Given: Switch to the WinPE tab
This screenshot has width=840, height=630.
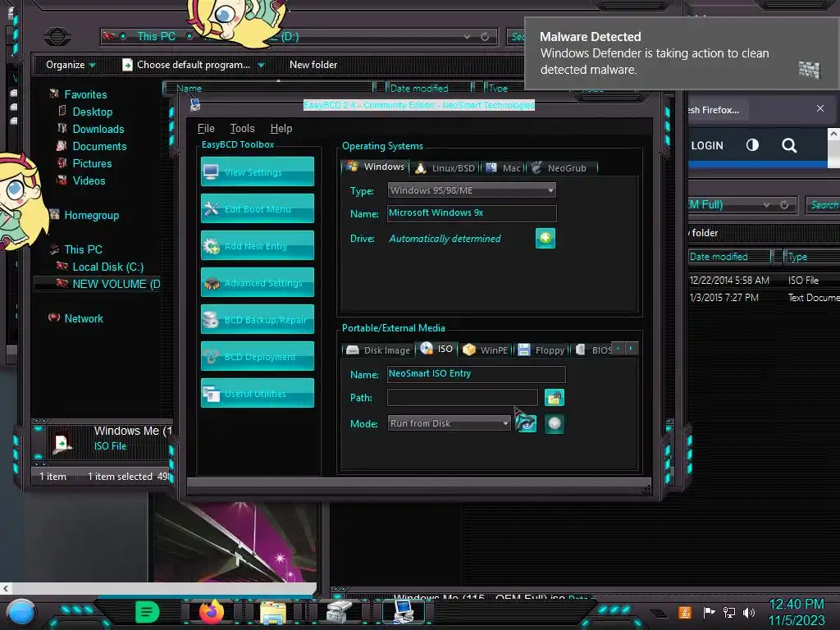Looking at the screenshot, I should pyautogui.click(x=486, y=349).
